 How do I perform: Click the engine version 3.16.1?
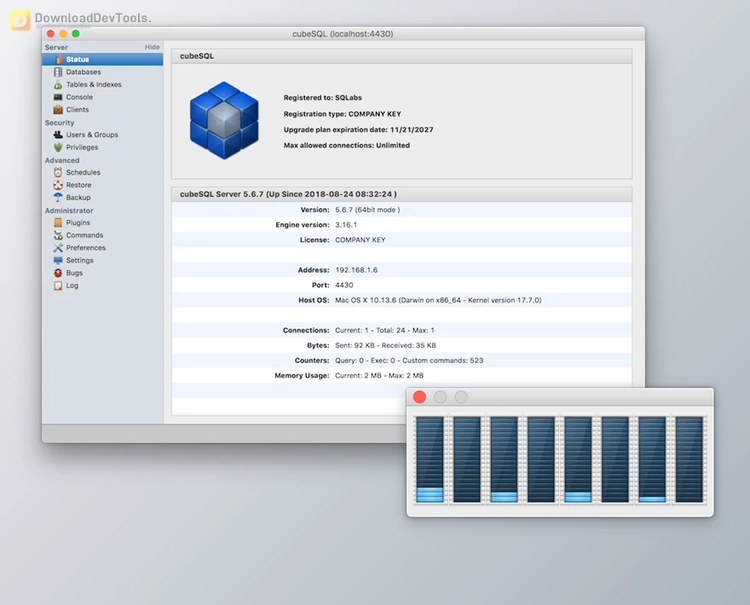pos(346,225)
